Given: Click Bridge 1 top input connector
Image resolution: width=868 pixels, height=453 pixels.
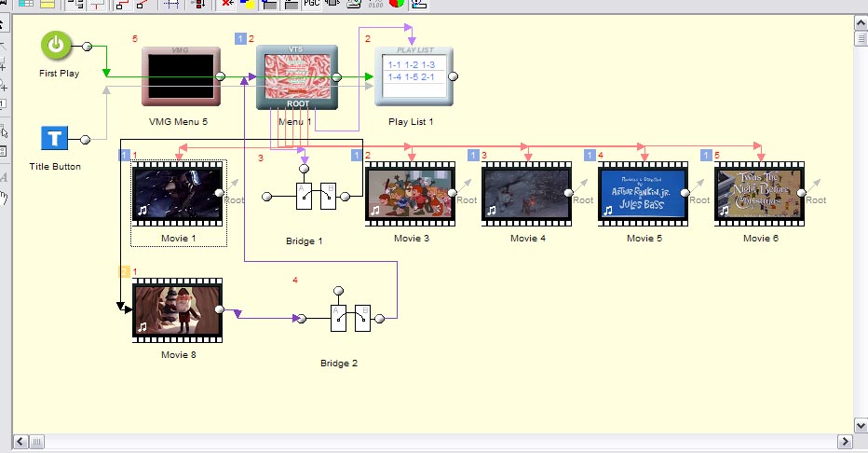Looking at the screenshot, I should [x=304, y=169].
